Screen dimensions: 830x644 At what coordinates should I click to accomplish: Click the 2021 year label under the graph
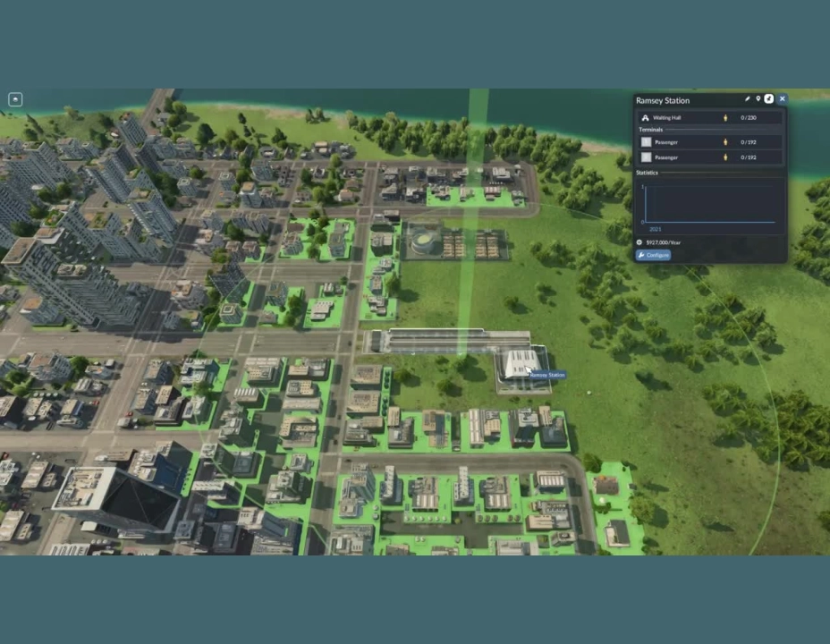pos(656,229)
